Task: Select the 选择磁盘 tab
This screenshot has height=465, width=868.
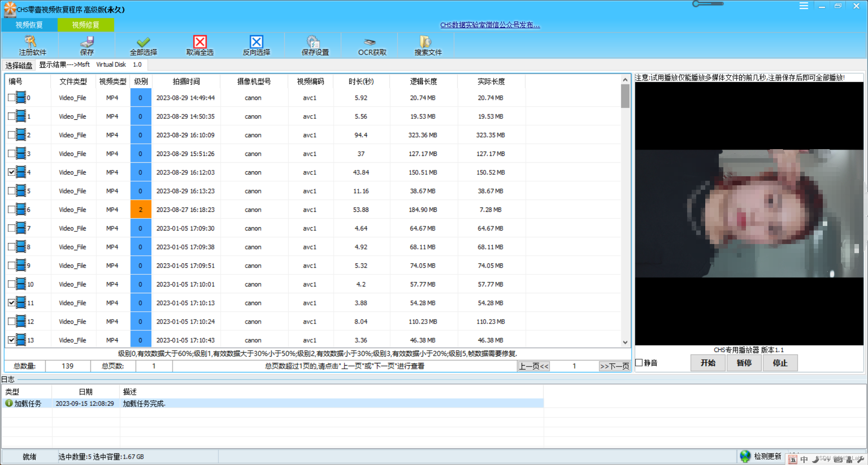Action: click(x=19, y=66)
